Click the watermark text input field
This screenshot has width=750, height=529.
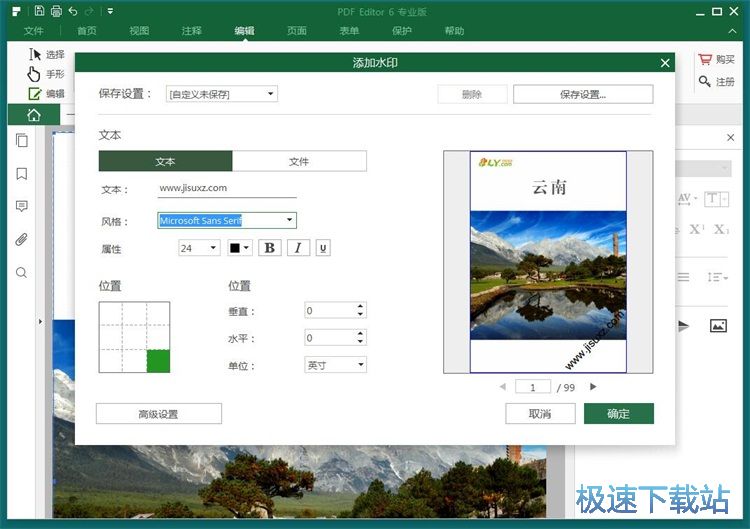[x=227, y=189]
